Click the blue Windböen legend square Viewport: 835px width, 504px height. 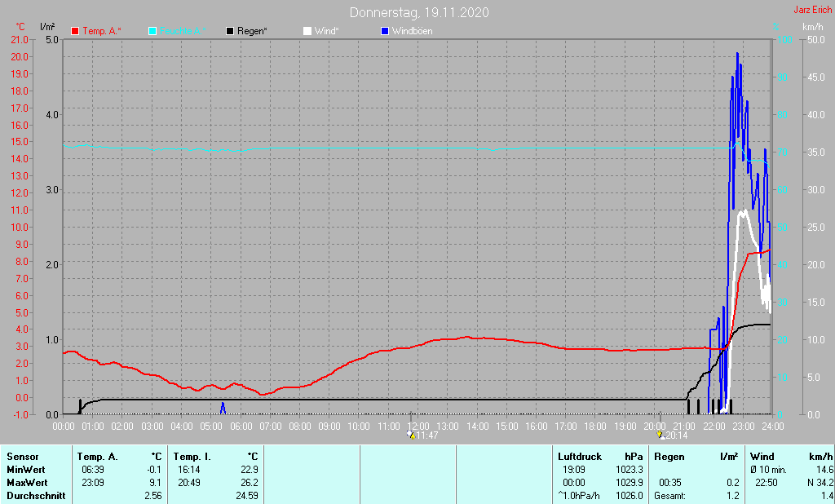[x=385, y=31]
